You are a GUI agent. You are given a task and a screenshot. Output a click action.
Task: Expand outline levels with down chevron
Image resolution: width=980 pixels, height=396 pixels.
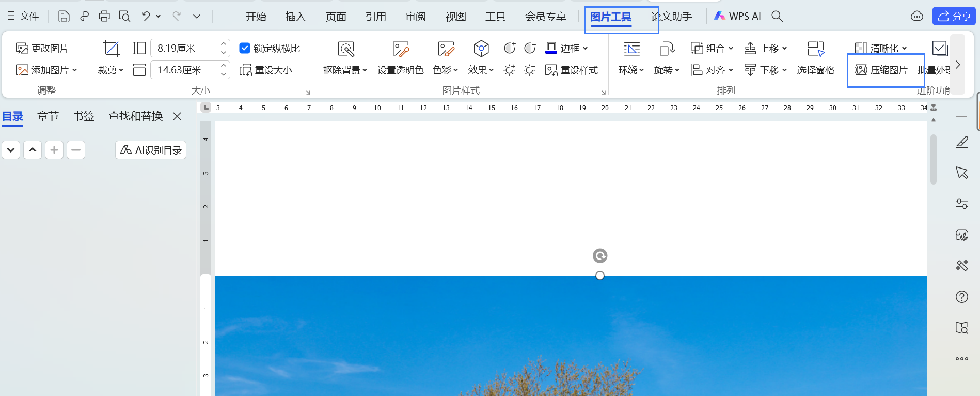tap(11, 150)
